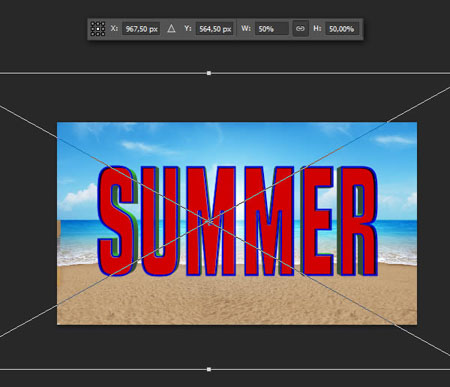Click the W: label in options bar
450x387 pixels.
(246, 29)
